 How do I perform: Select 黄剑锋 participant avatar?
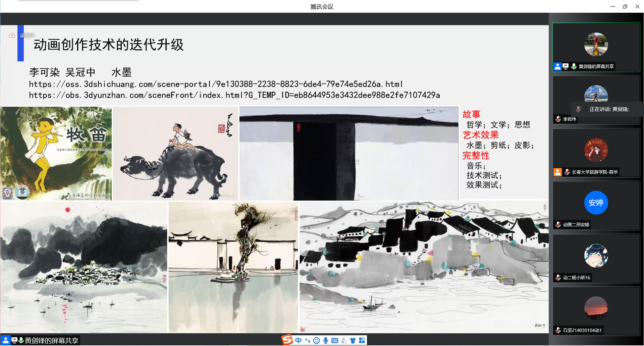[596, 44]
